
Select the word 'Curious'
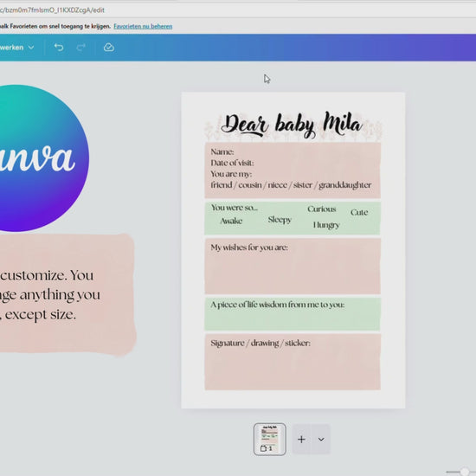[321, 209]
